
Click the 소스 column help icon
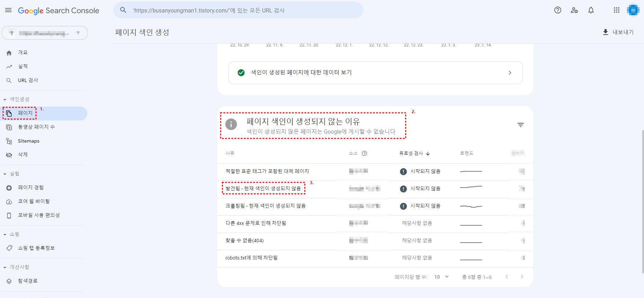point(364,153)
